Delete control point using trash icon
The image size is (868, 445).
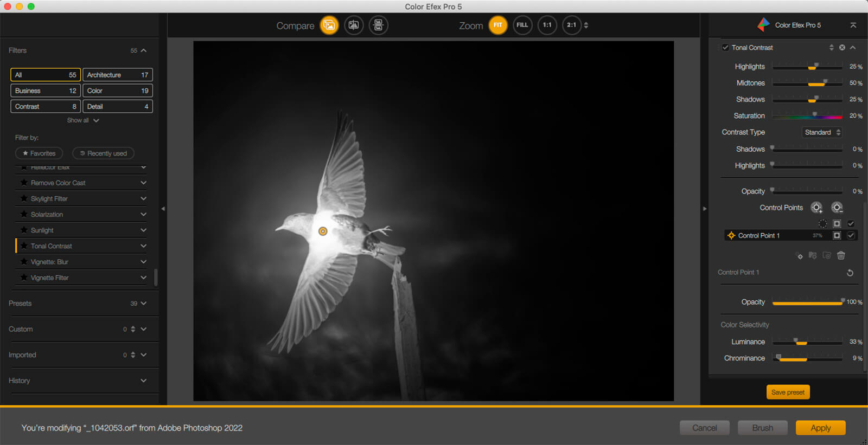click(841, 255)
